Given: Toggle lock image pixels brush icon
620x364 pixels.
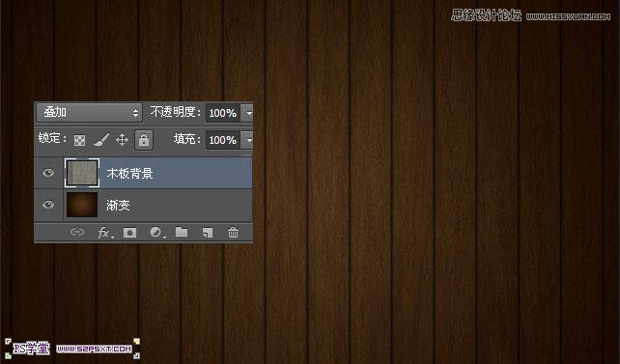Looking at the screenshot, I should (x=101, y=139).
